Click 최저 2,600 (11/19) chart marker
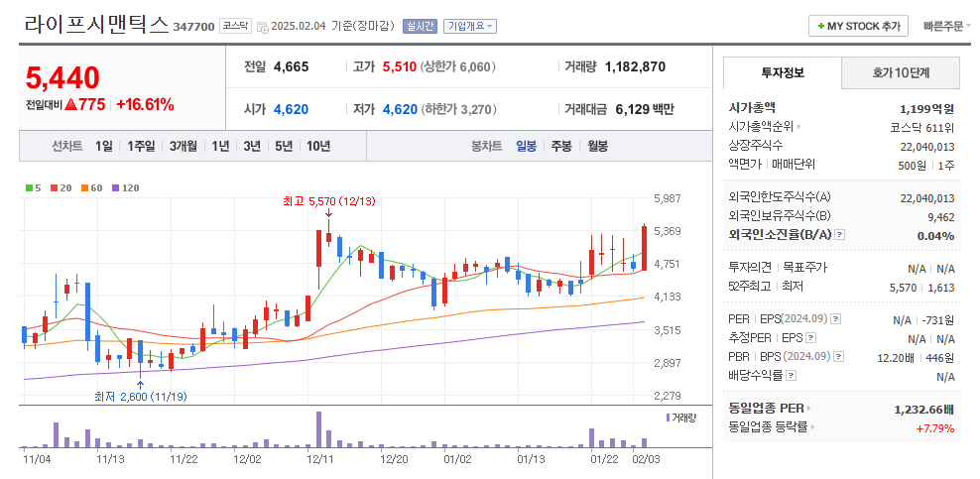The height and width of the screenshot is (479, 980). pos(141,397)
